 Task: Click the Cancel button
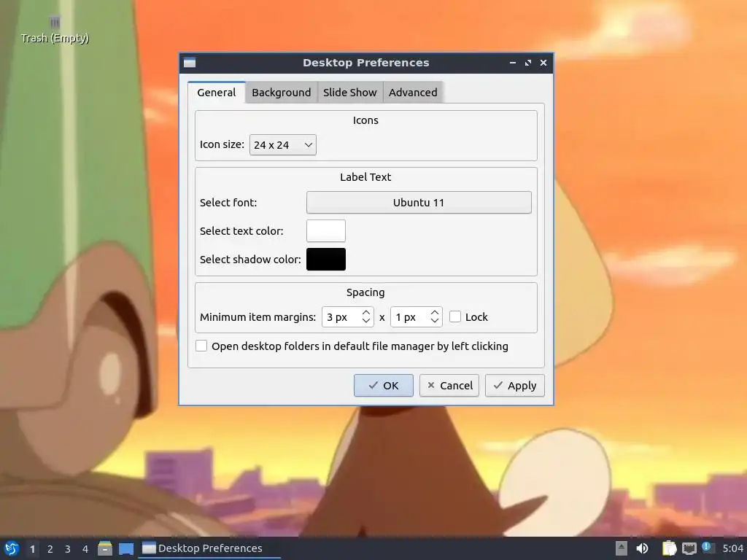click(449, 385)
